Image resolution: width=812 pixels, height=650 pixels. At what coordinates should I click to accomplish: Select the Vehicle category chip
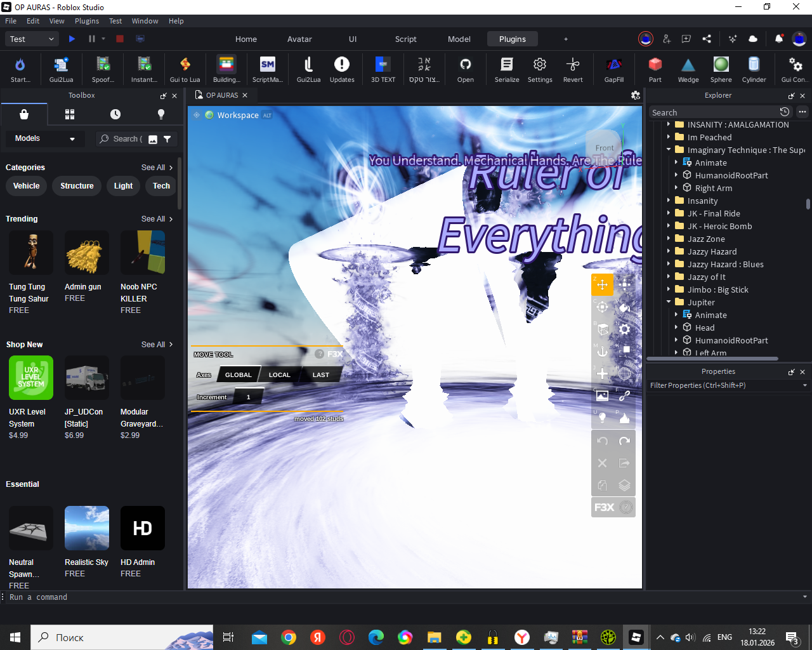[27, 186]
